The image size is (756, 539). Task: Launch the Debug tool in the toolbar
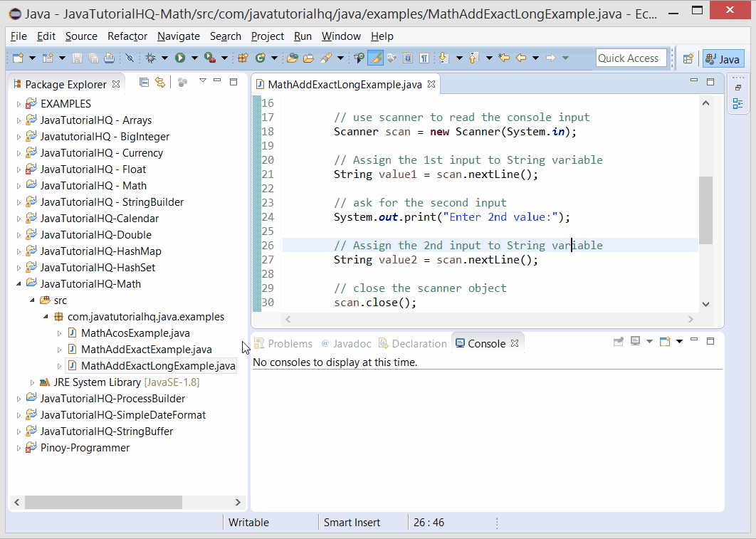pos(149,57)
